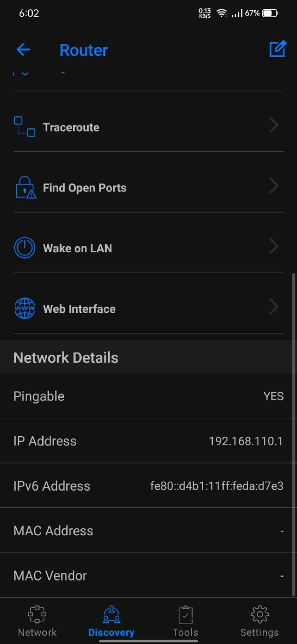
Task: Tap the Web Interface globe icon
Action: (25, 309)
